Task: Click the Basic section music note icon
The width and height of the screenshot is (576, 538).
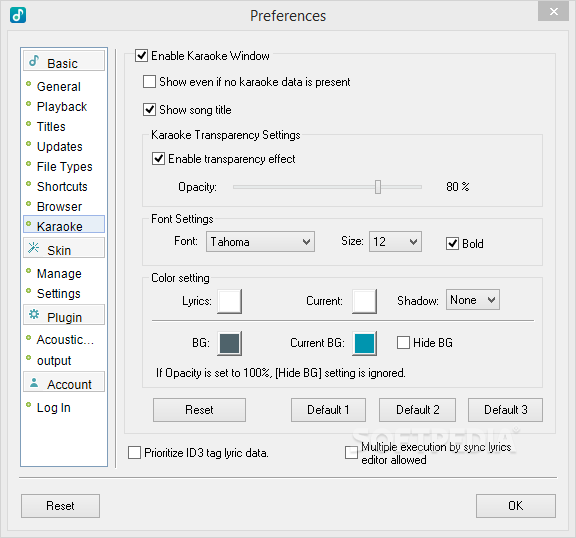Action: [x=34, y=61]
